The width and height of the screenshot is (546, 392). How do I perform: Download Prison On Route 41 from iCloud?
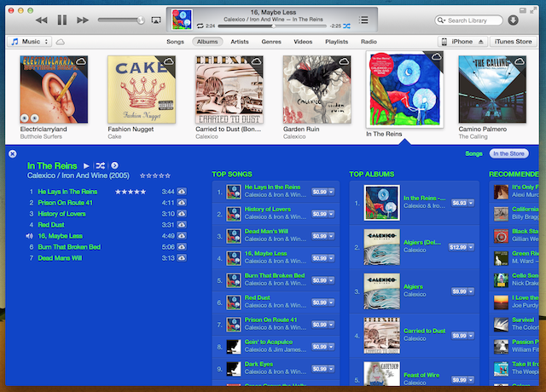coord(182,205)
